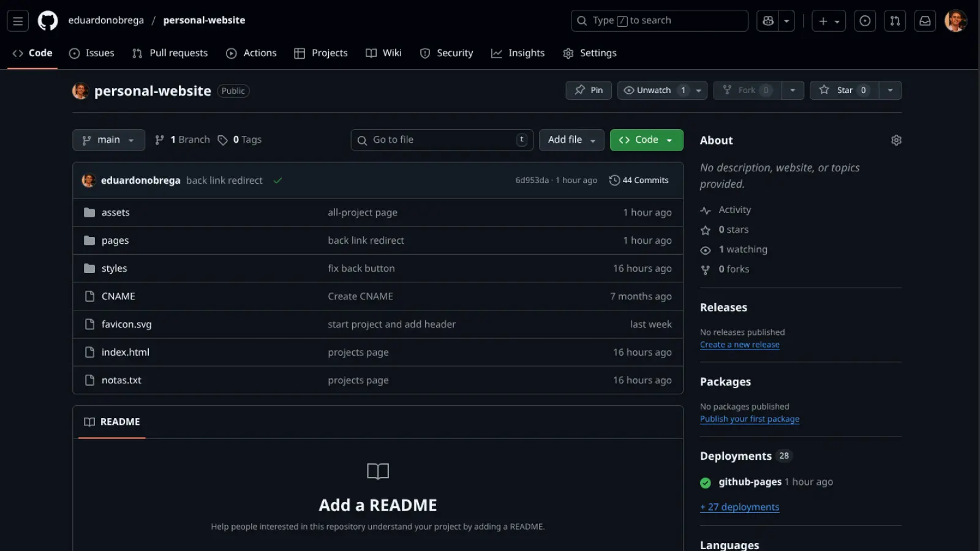980x551 pixels.
Task: Go to GitHub home via Octocat logo
Action: pyautogui.click(x=48, y=21)
